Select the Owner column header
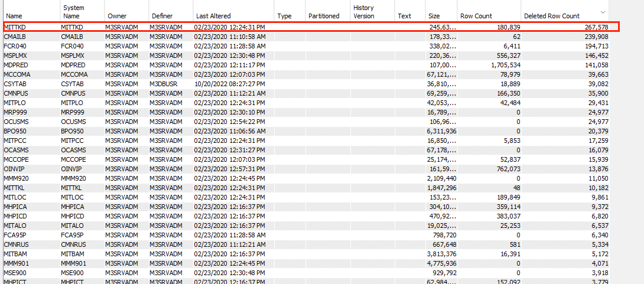Screen dimensions: 644x284 tap(117, 16)
